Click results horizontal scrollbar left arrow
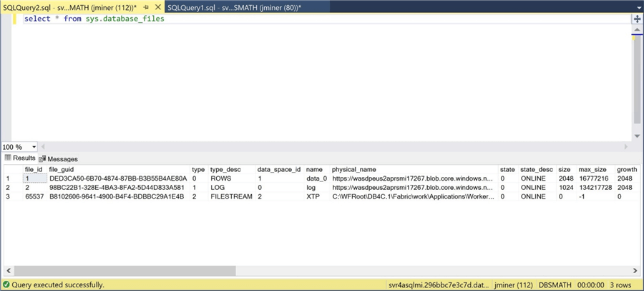Viewport: 644px width, 291px height. (8, 270)
